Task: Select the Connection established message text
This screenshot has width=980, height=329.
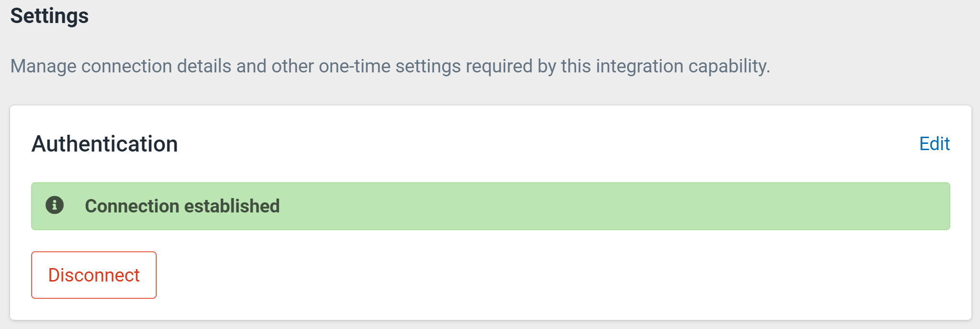Action: coord(182,206)
